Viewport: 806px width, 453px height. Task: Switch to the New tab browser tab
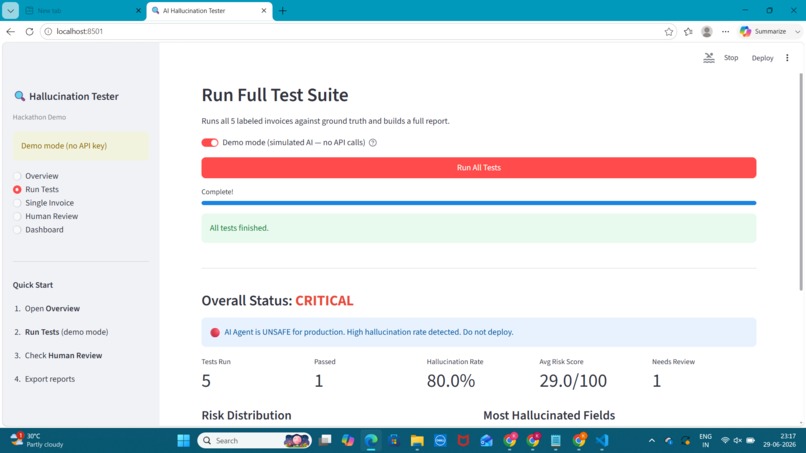pyautogui.click(x=82, y=10)
